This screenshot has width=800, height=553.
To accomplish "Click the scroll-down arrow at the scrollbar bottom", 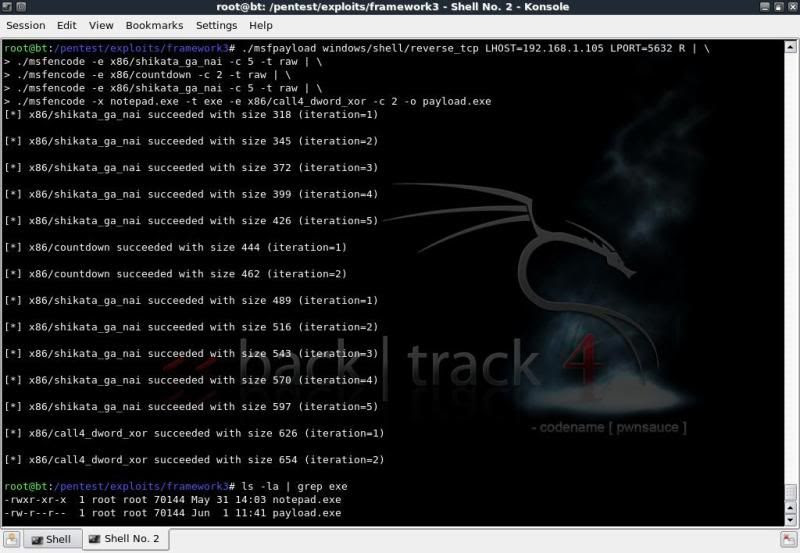I will [790, 520].
